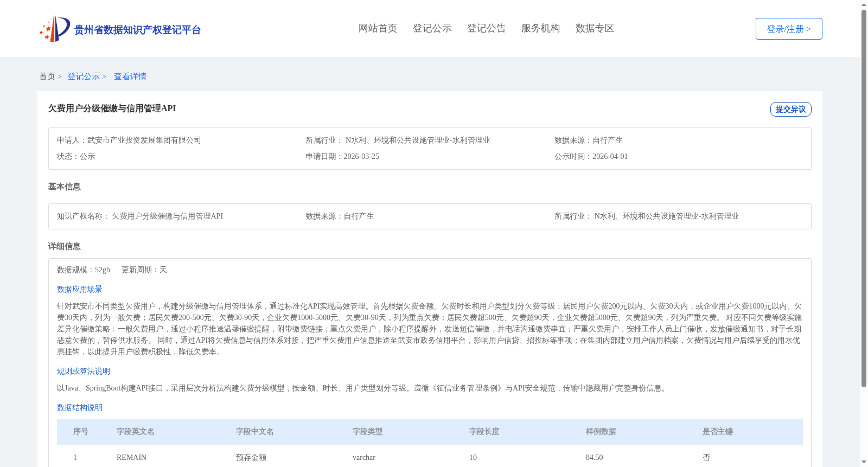Viewport: 868px width, 467px height.
Task: Click the 基本信息 section heading
Action: [64, 187]
